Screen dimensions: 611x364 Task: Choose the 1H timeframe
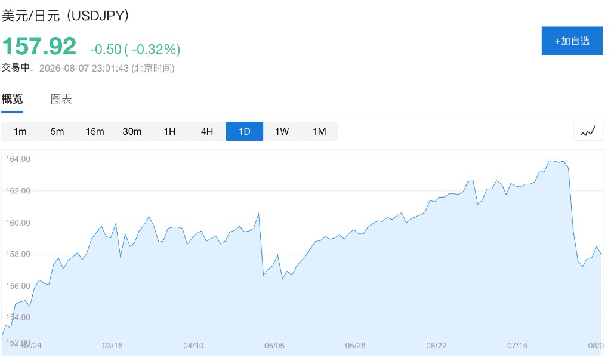pos(169,131)
